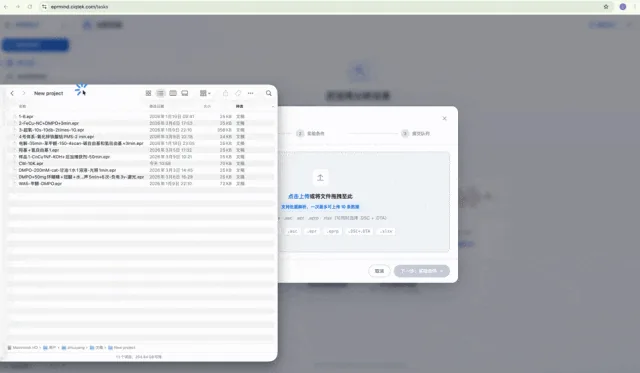
Task: Bookmark the page with the star icon
Action: click(606, 7)
